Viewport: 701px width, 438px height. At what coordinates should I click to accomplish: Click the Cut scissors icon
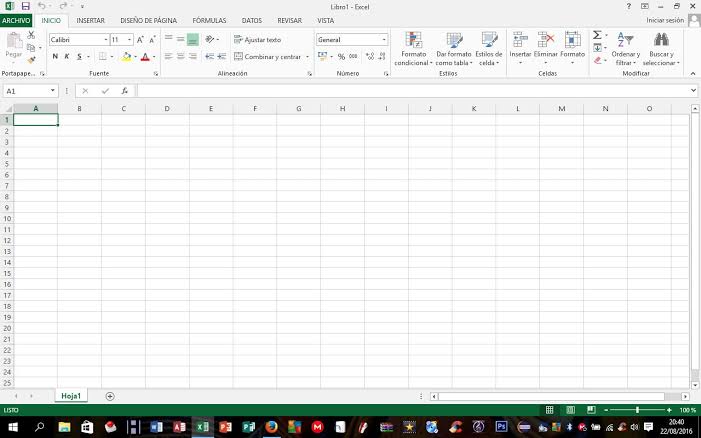[x=31, y=35]
